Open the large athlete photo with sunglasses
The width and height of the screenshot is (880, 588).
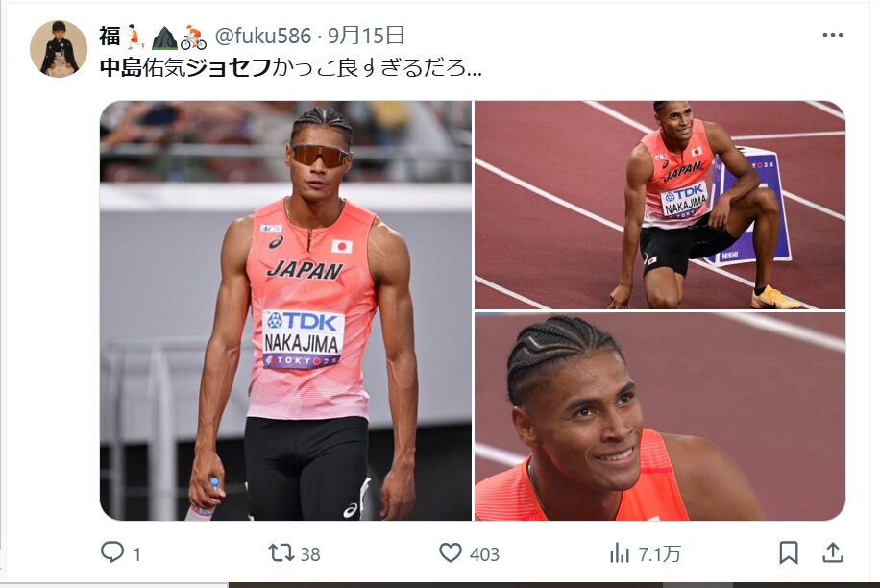285,310
